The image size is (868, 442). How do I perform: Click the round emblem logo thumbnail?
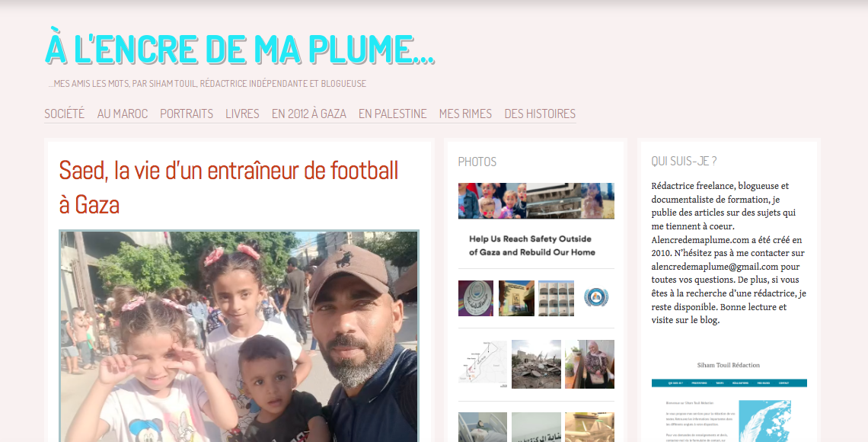596,298
